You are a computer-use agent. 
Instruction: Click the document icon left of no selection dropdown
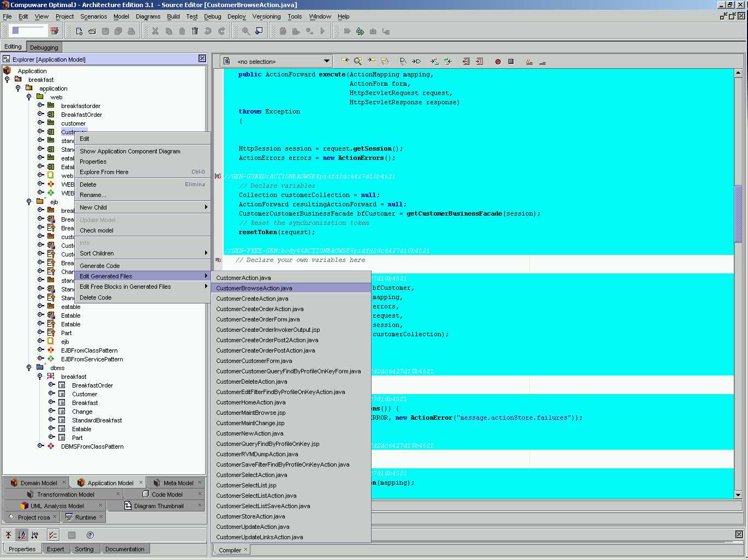tap(227, 61)
